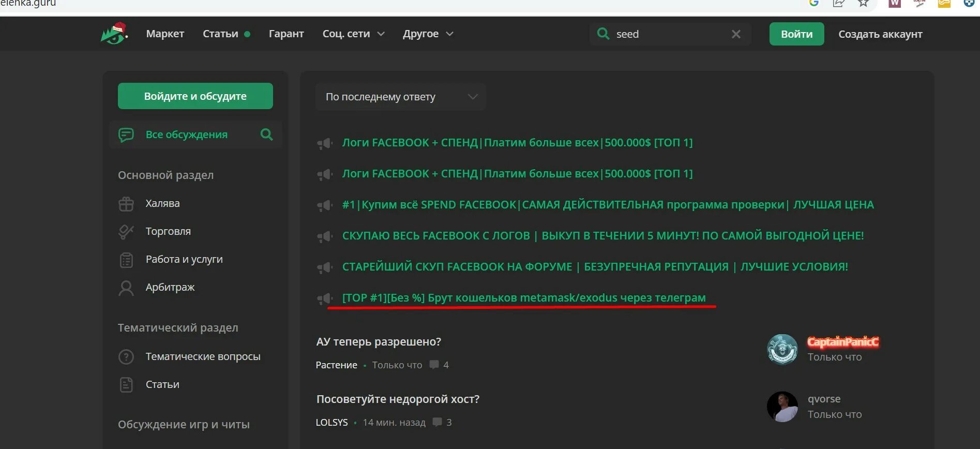Select Торговля section in sidebar

coord(168,231)
